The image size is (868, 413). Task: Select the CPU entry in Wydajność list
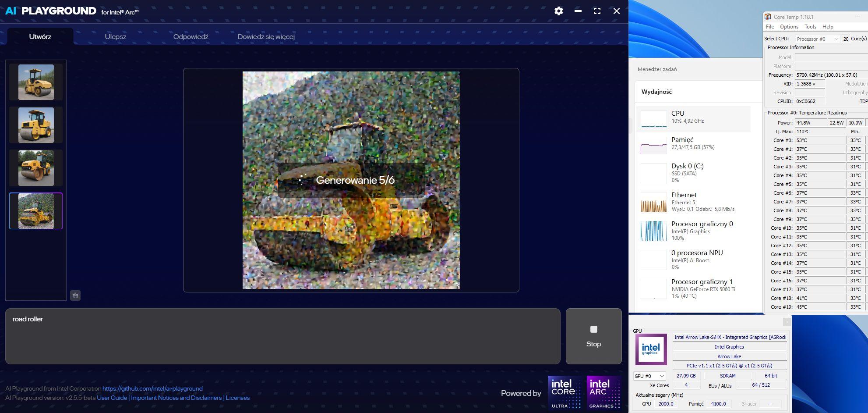point(693,119)
